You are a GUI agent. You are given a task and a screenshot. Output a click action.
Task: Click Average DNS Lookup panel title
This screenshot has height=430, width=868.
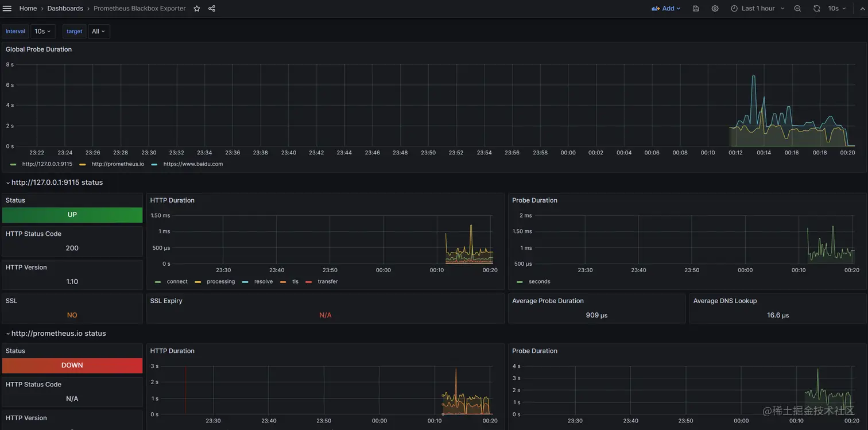tap(725, 301)
